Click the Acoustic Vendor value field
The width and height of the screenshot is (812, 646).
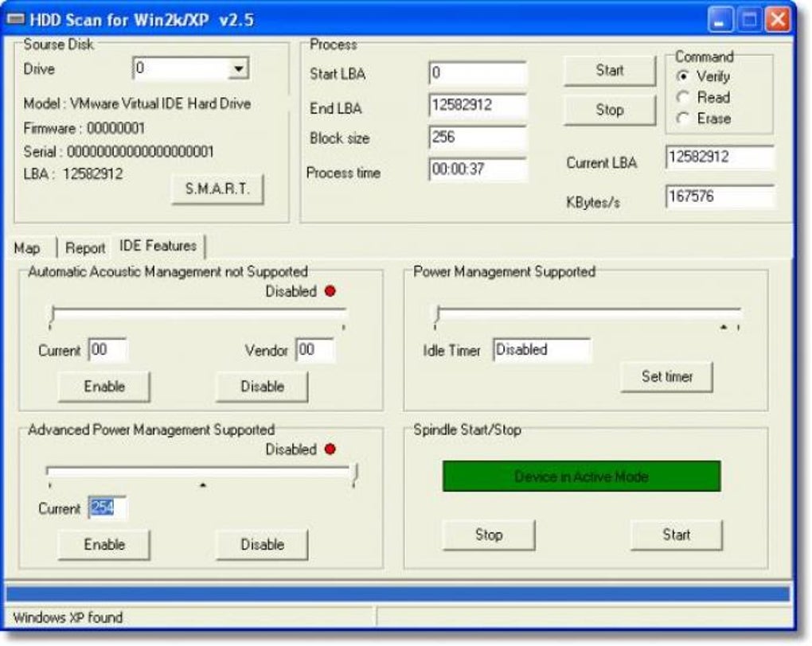click(x=315, y=350)
